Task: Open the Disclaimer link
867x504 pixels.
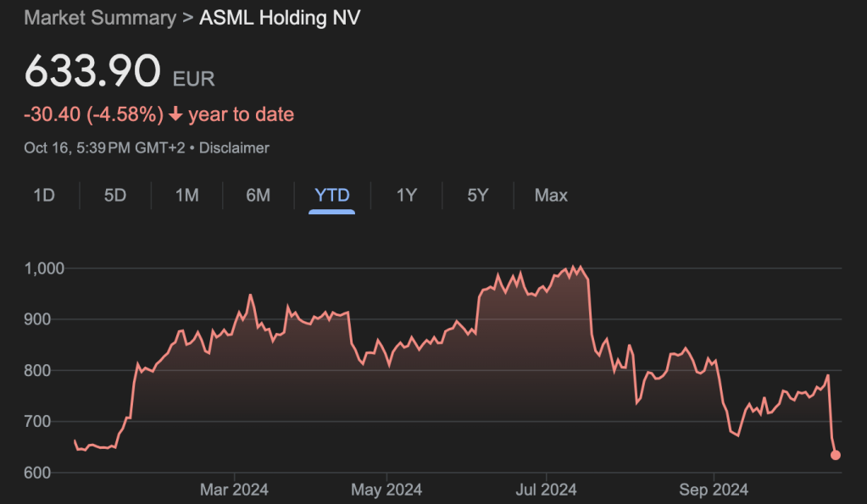Action: (x=234, y=147)
